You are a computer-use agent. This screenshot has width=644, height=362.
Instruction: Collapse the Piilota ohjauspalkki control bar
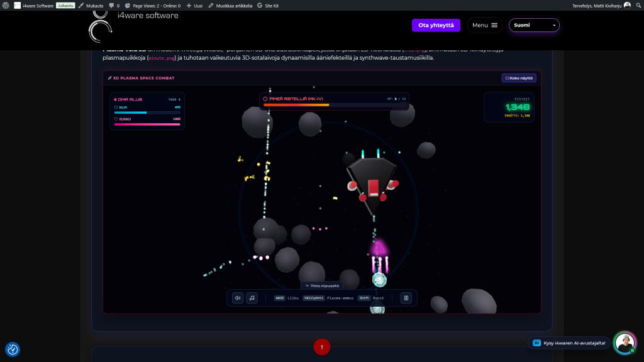[322, 286]
